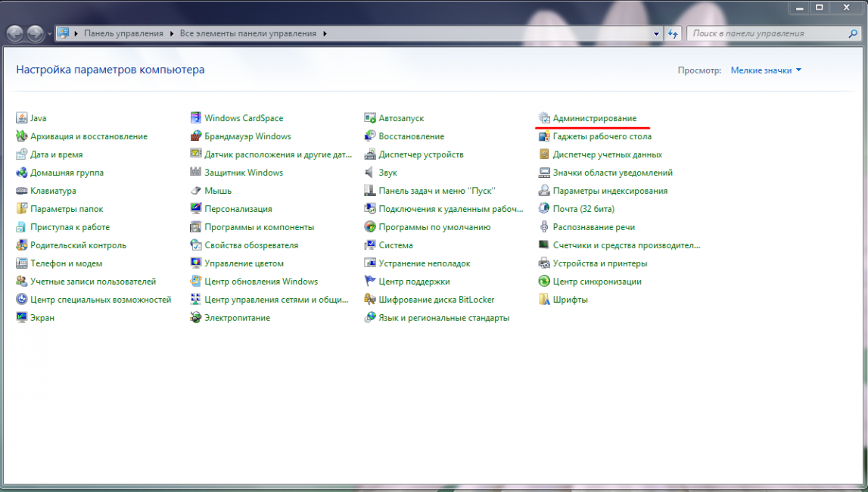This screenshot has height=492, width=868.
Task: Open Центр управления сетями link
Action: pos(277,300)
